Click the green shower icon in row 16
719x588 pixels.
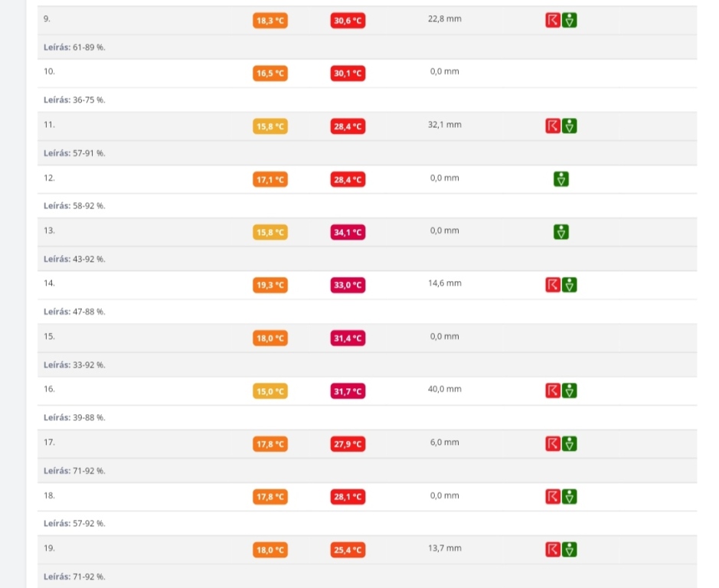pos(569,390)
